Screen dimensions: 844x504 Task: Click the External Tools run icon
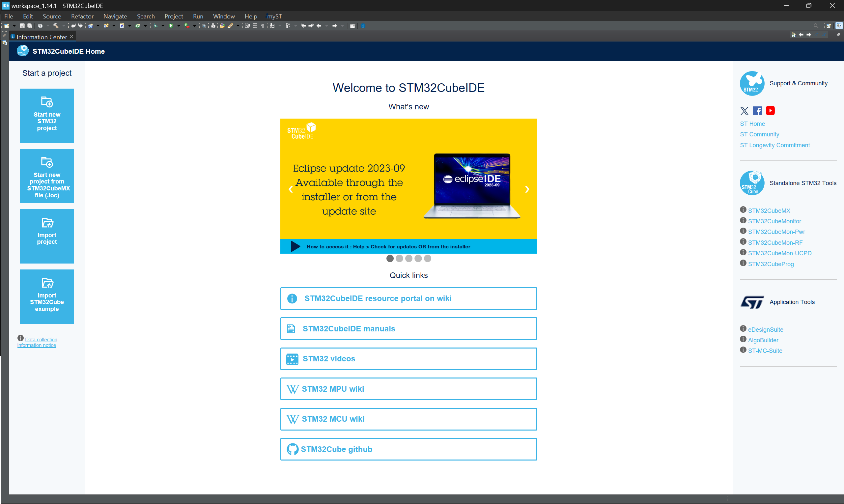click(x=187, y=26)
